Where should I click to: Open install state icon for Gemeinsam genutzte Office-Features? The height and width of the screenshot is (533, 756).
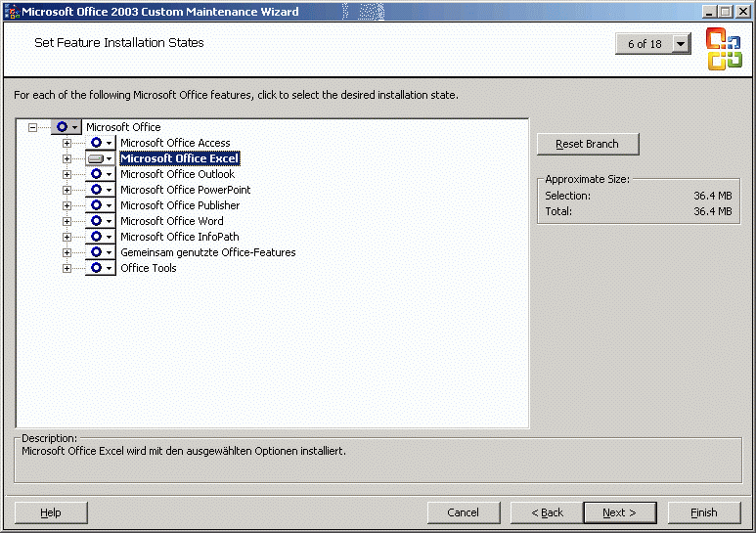tap(101, 252)
